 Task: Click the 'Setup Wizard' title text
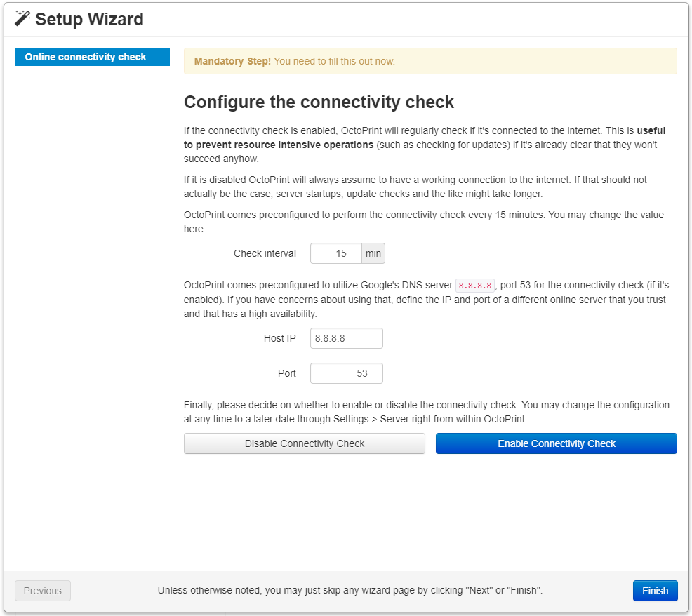click(x=89, y=19)
